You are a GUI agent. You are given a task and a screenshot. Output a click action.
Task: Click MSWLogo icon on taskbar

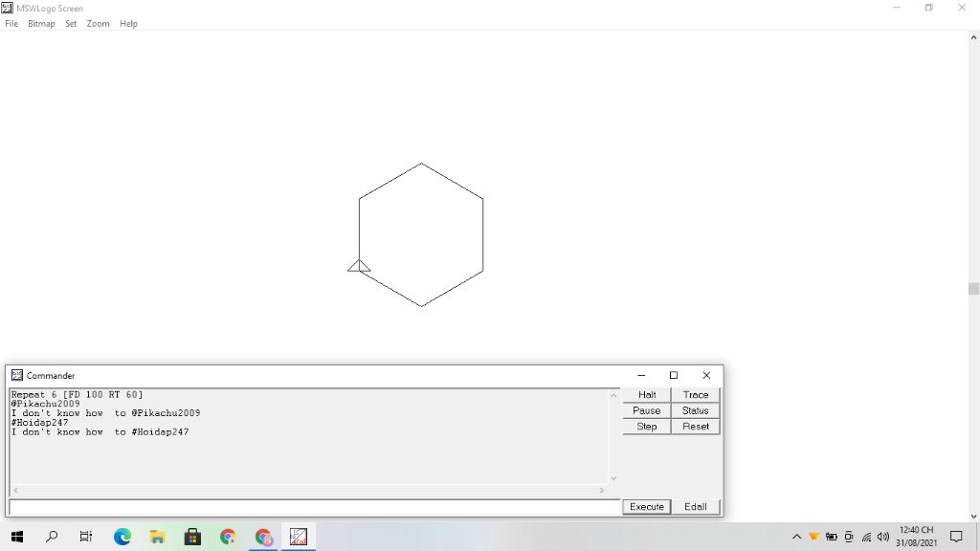(x=299, y=537)
